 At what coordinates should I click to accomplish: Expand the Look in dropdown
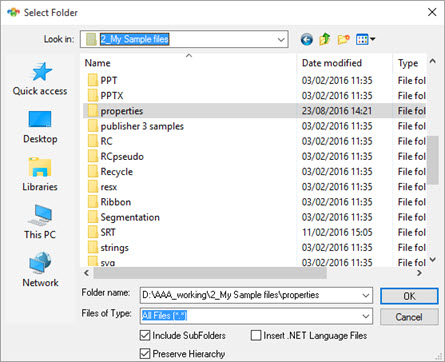(x=281, y=39)
